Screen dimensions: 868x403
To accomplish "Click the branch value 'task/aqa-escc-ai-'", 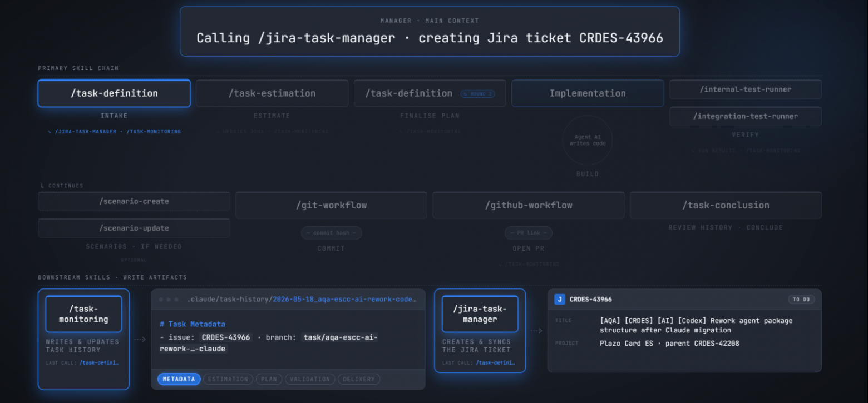I will [x=341, y=337].
